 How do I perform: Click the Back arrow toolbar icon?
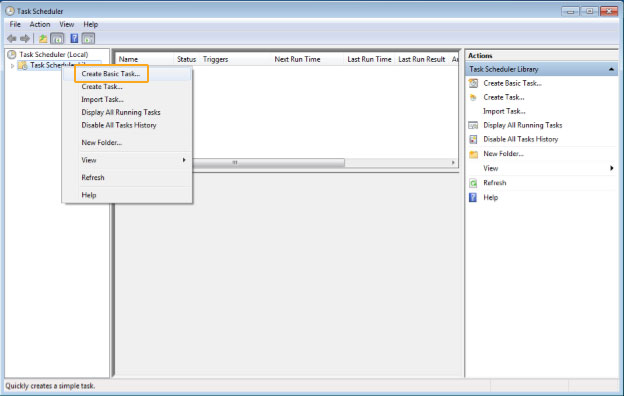pyautogui.click(x=12, y=39)
